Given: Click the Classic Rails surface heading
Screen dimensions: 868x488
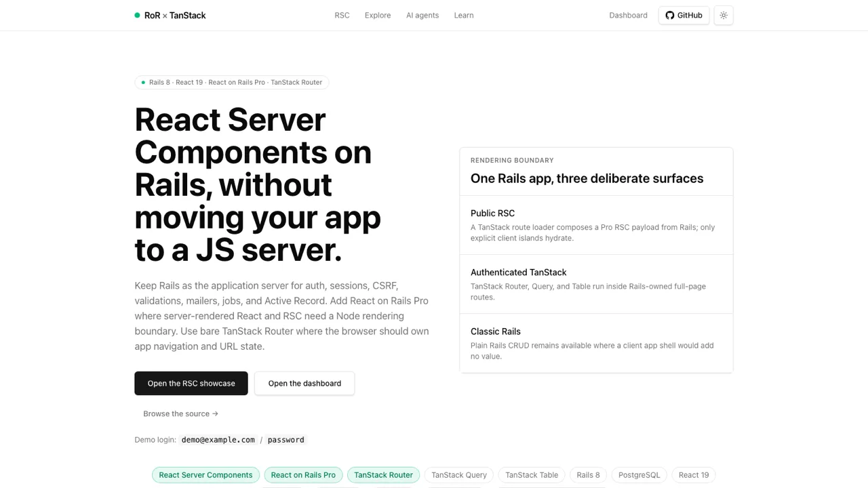Looking at the screenshot, I should coord(496,331).
